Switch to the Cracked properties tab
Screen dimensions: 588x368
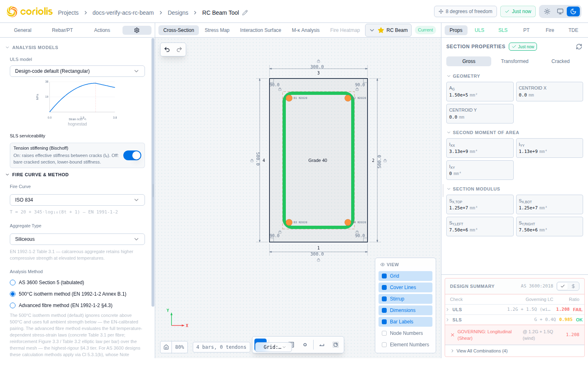coord(560,61)
